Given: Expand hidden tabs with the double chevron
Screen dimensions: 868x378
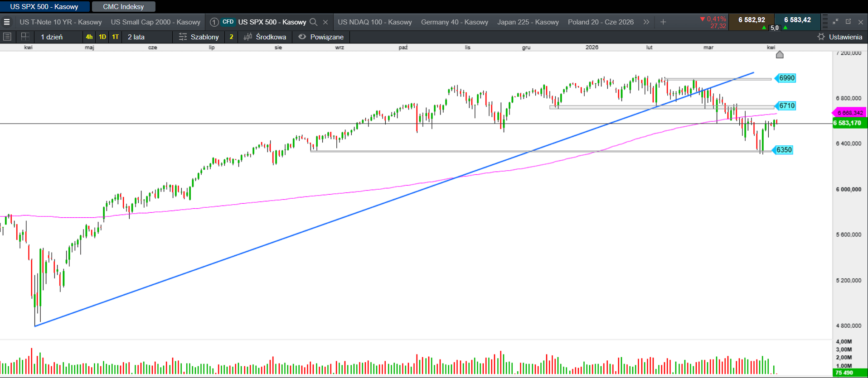Looking at the screenshot, I should (x=646, y=22).
